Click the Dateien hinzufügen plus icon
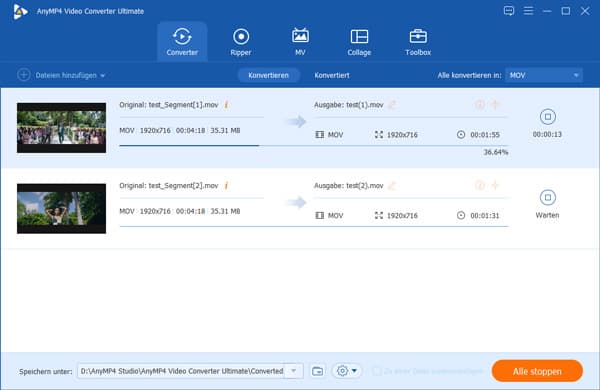Viewport: 600px width, 390px height. pyautogui.click(x=24, y=75)
